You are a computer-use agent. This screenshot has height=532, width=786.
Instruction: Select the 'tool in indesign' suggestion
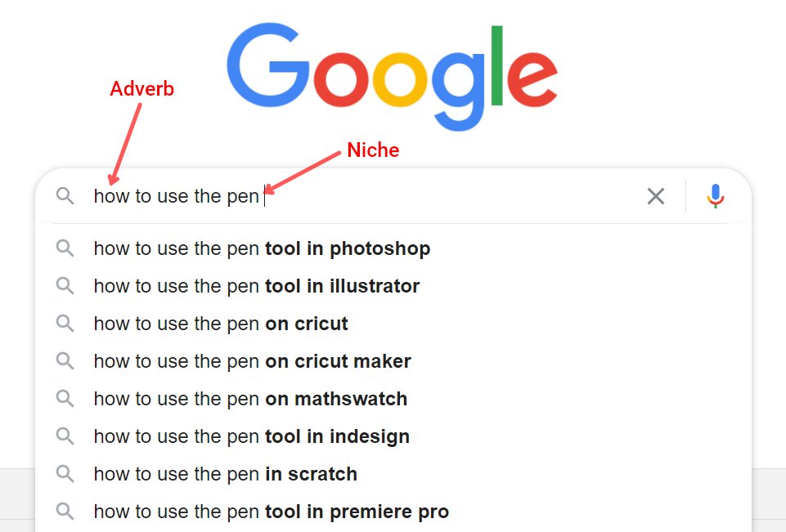pos(252,436)
